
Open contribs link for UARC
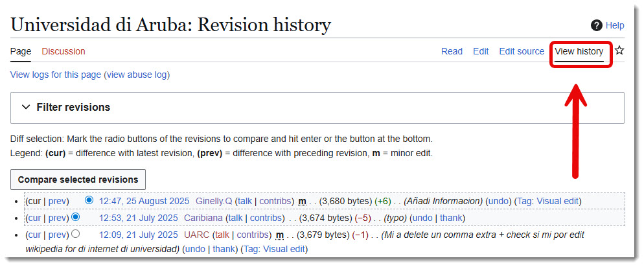pyautogui.click(x=253, y=235)
